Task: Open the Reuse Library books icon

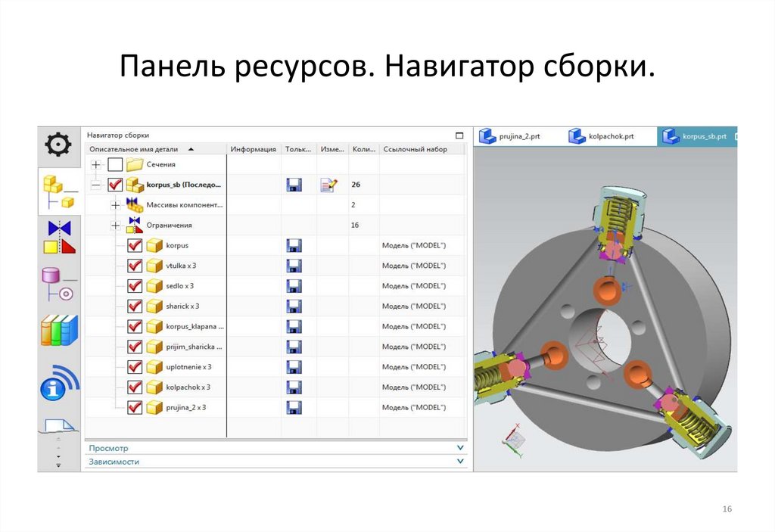Action: [59, 330]
